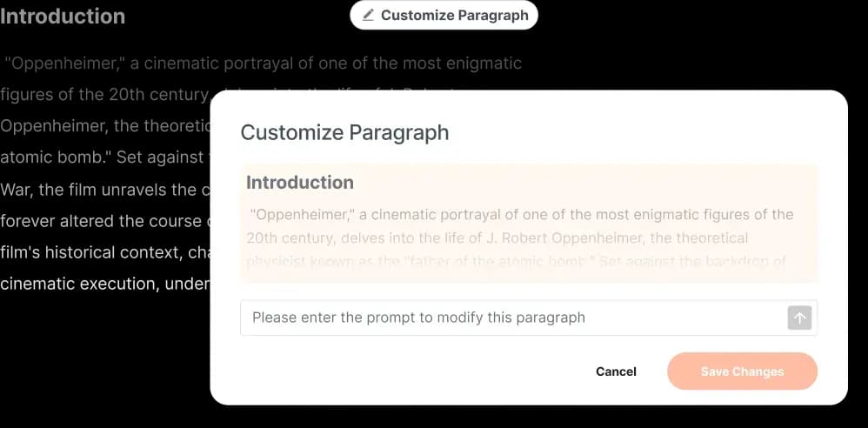Viewport: 868px width, 428px height.
Task: Click the page text "atomic bomb." Set against
Action: (x=103, y=157)
